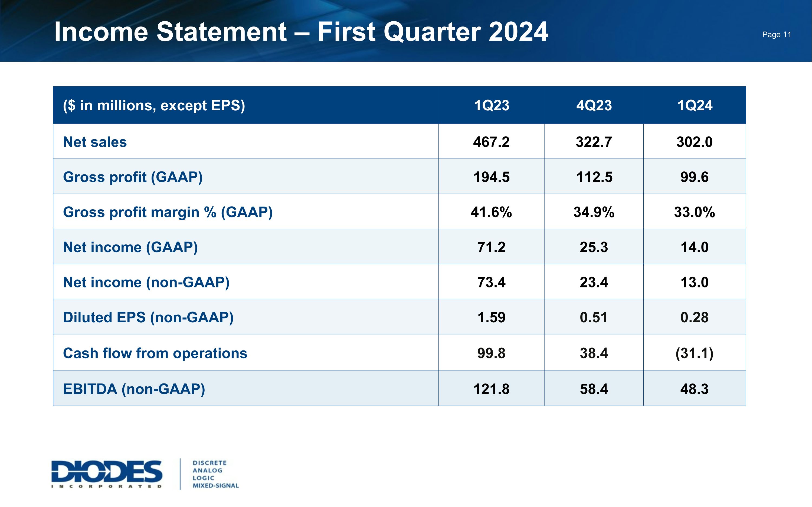Click the Discrete Analog Logic Mixed-Signal tagline
812x507 pixels.
[x=215, y=474]
